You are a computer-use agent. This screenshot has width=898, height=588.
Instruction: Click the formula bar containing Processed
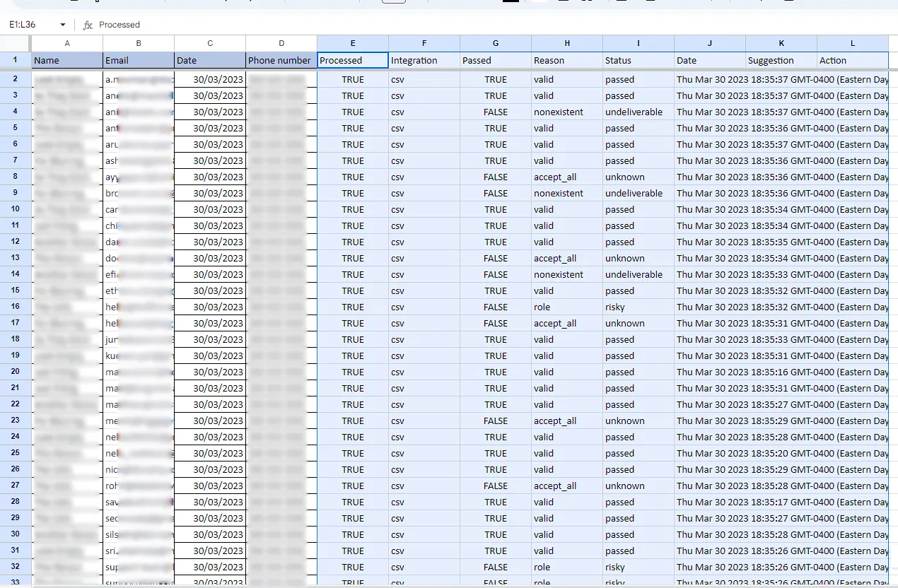pyautogui.click(x=495, y=25)
